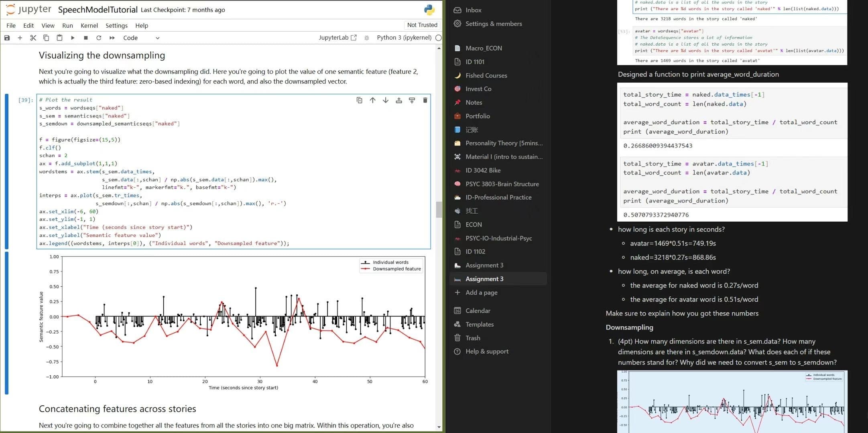Open the Run menu in Jupyter

click(67, 25)
